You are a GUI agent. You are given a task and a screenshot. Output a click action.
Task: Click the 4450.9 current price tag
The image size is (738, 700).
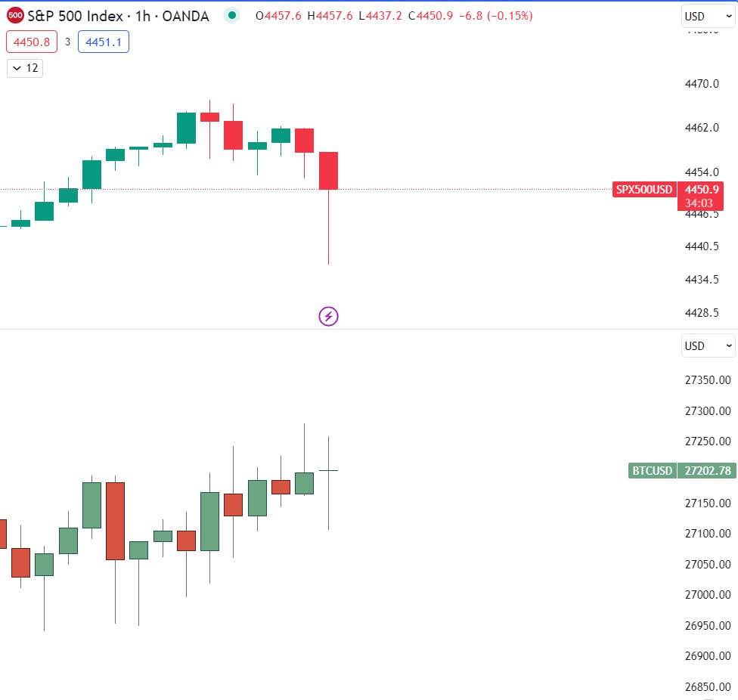pyautogui.click(x=701, y=190)
